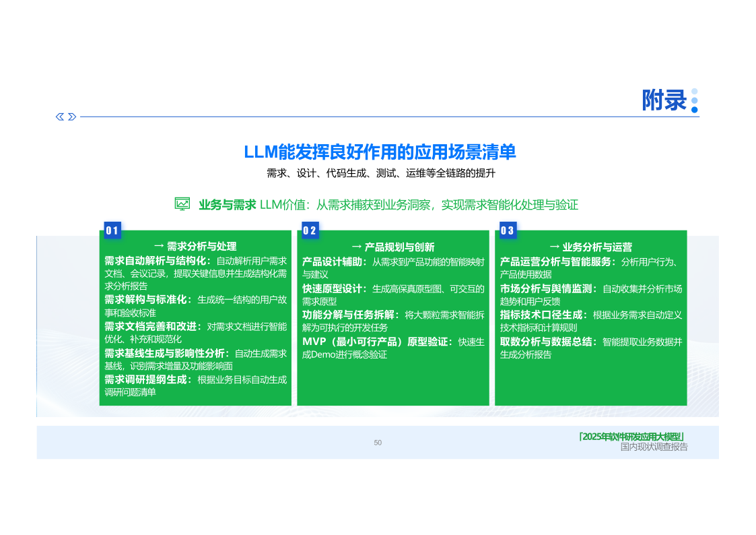Click the right double-chevron icon
This screenshot has width=756, height=535.
(x=72, y=117)
